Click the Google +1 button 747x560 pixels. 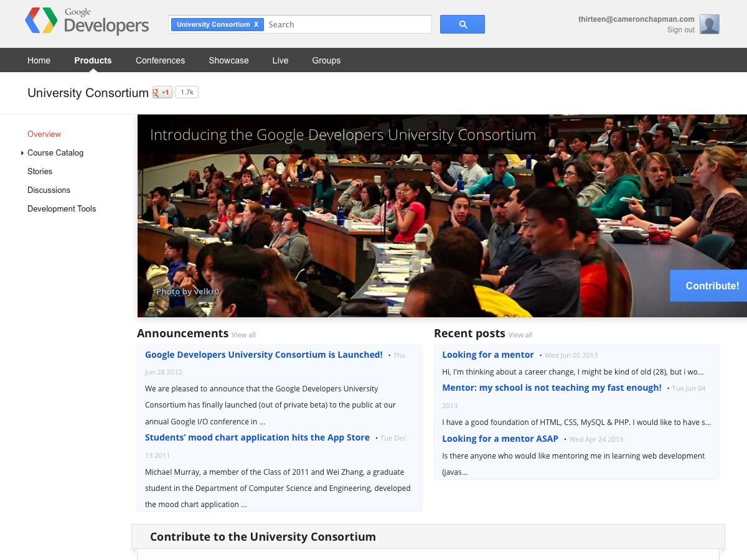coord(162,93)
